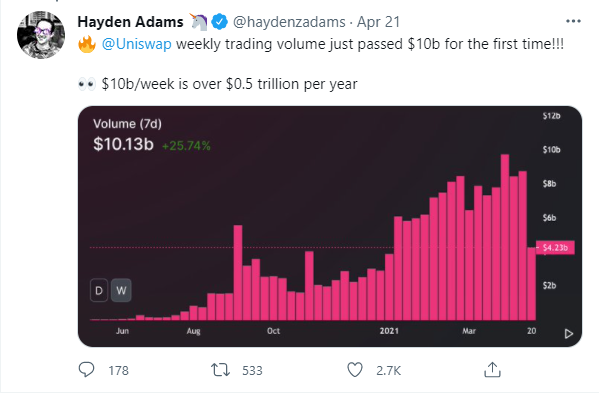Click the chart play arrow icon
Screen dimensions: 599x393
coord(569,333)
